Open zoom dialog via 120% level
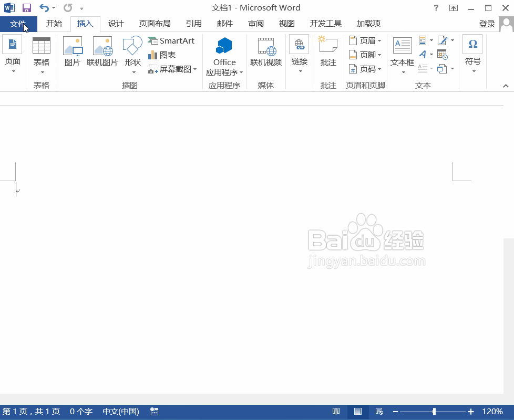This screenshot has width=514, height=420. 492,412
